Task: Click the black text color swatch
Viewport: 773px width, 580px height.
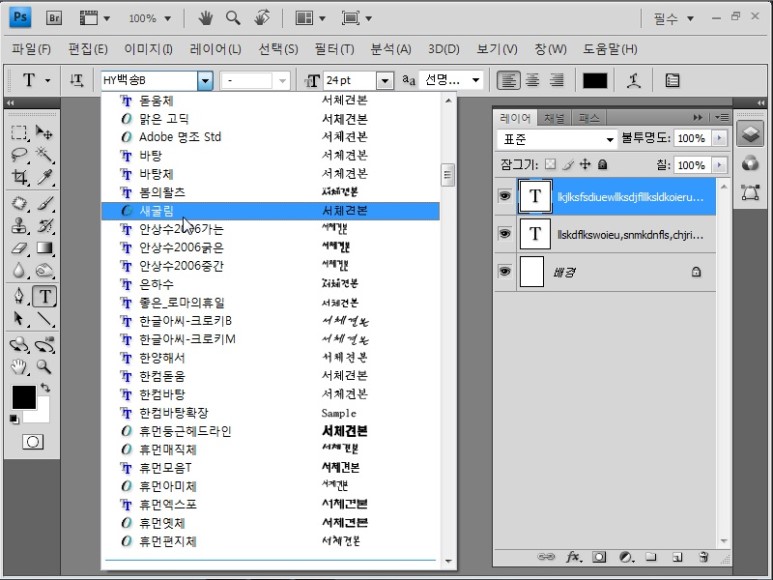Action: 595,80
